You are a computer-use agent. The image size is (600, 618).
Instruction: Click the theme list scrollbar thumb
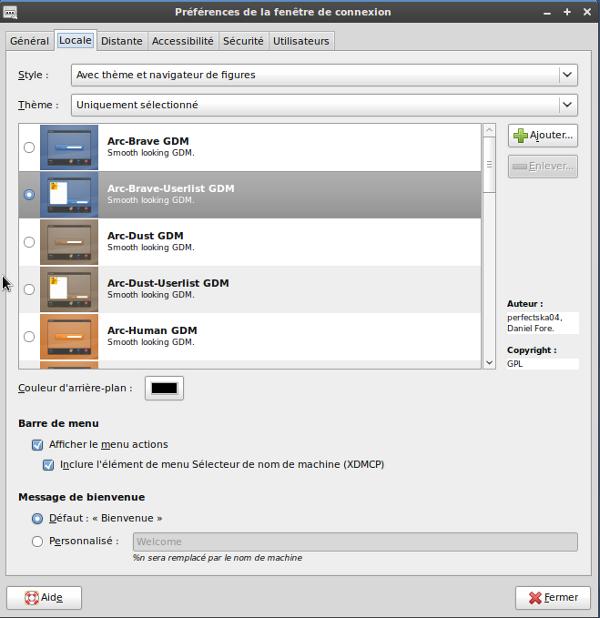(489, 165)
